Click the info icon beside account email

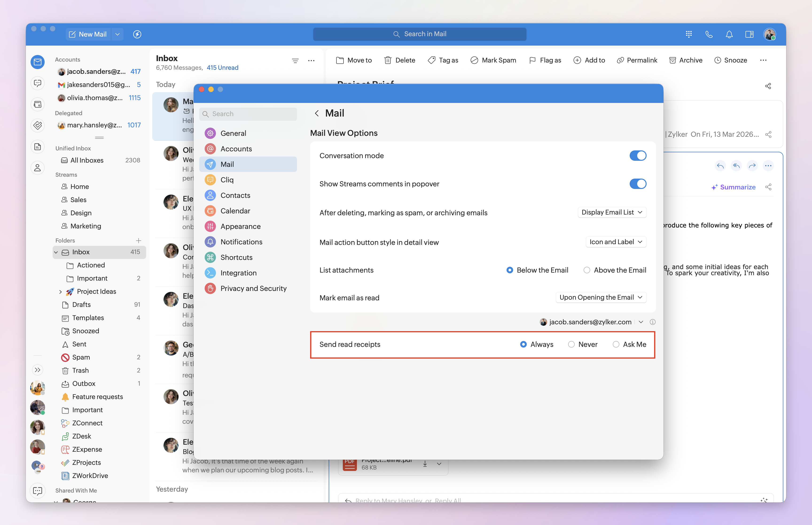[x=652, y=322]
